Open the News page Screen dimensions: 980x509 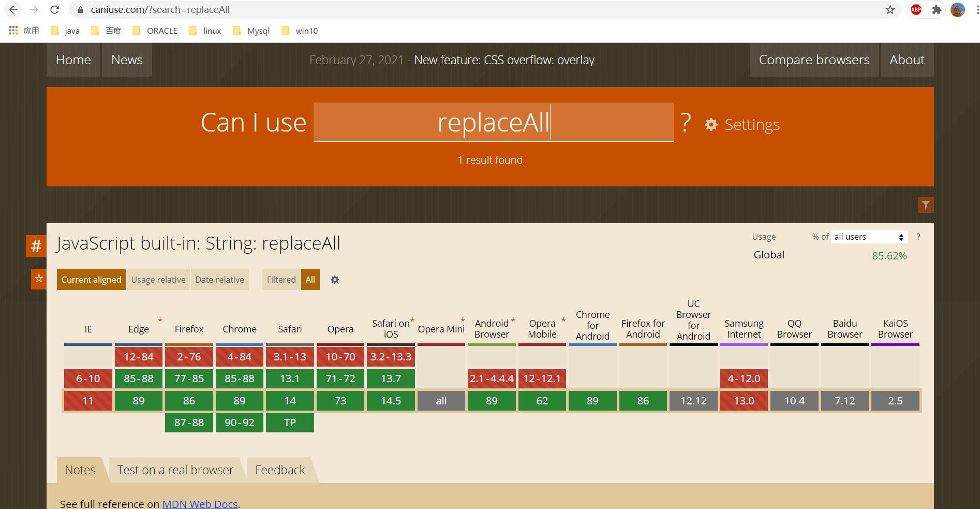(x=127, y=60)
